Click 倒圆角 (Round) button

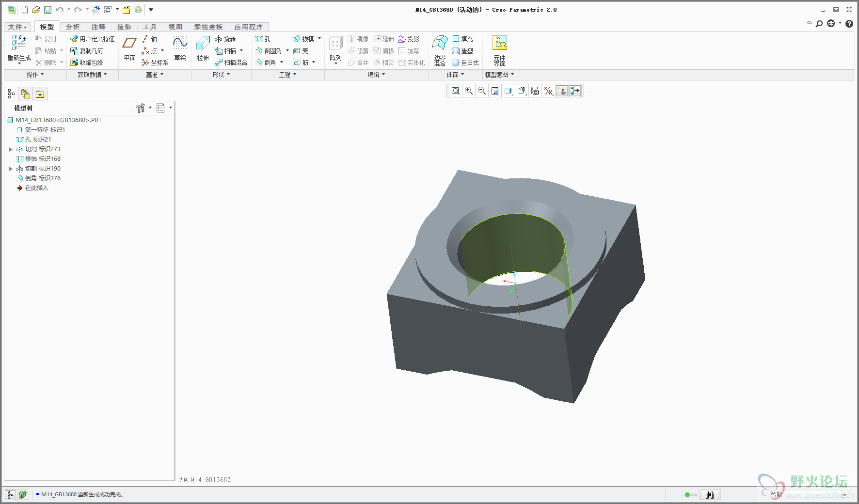(269, 51)
